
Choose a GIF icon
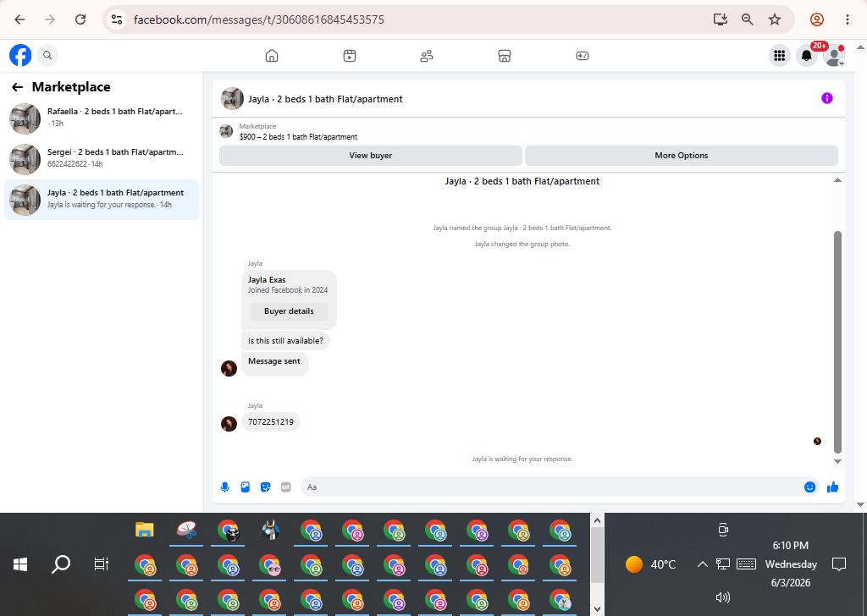tap(286, 487)
